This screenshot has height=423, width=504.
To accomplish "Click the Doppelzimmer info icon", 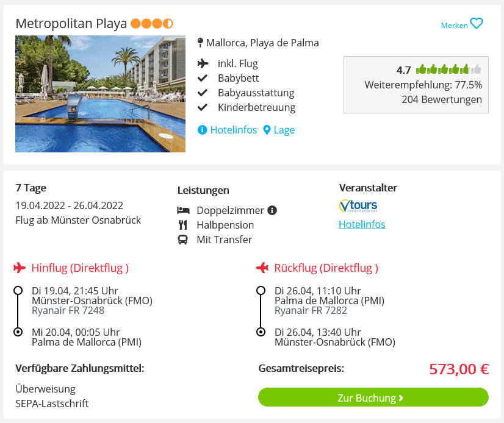I will [x=272, y=210].
